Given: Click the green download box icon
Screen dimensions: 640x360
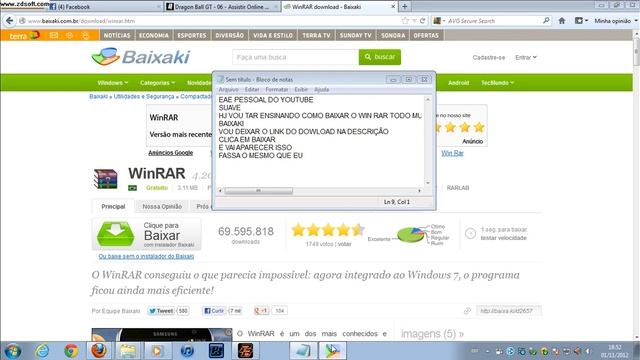Looking at the screenshot, I should [x=116, y=234].
